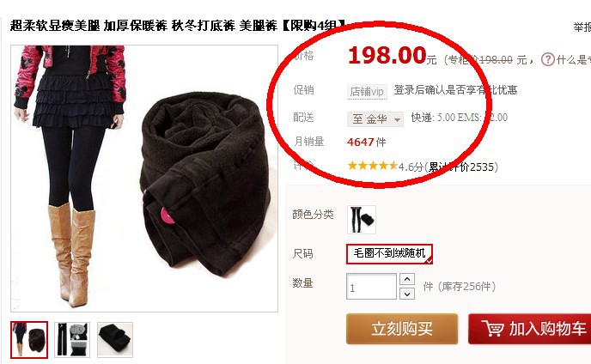
Task: Click the question mark help icon near price
Action: [x=548, y=59]
